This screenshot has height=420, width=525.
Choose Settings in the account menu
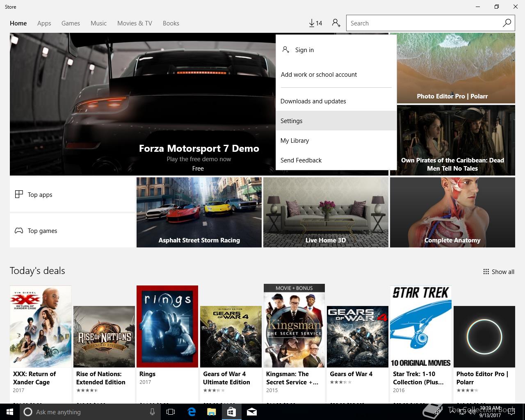pyautogui.click(x=336, y=121)
